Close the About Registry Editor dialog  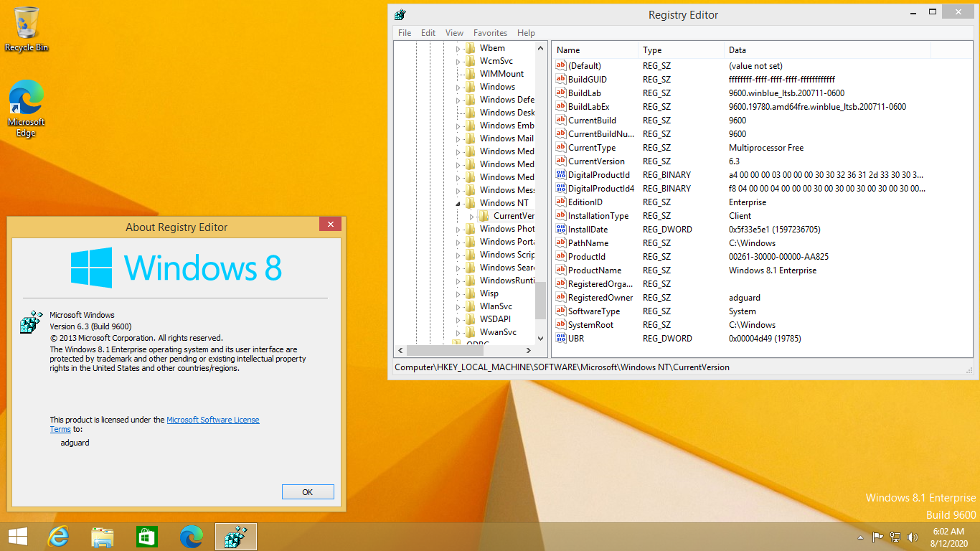pos(330,225)
